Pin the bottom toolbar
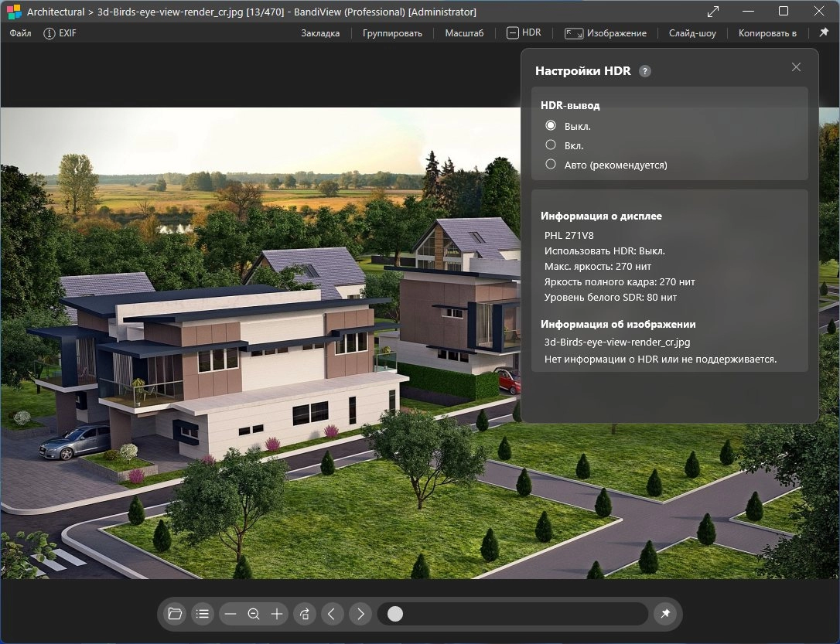 tap(665, 614)
